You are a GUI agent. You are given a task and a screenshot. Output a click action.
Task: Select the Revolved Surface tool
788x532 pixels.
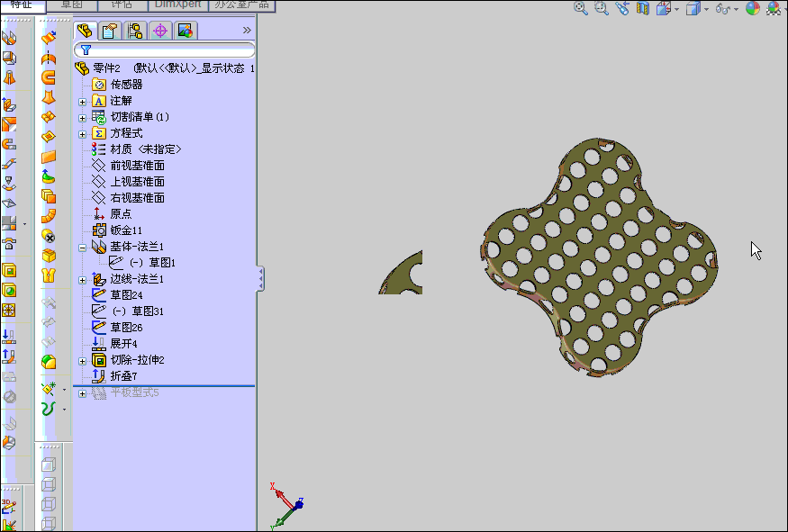coord(49,58)
